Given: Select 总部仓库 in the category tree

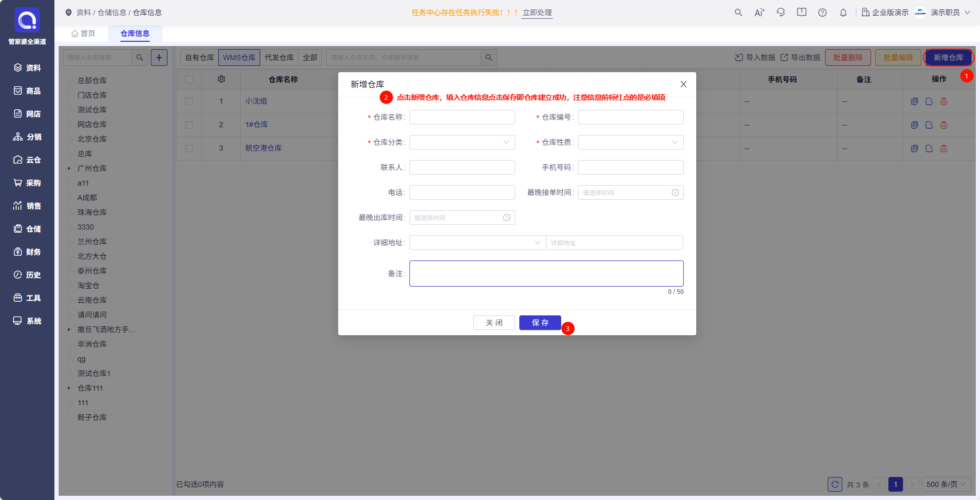Looking at the screenshot, I should coord(92,81).
